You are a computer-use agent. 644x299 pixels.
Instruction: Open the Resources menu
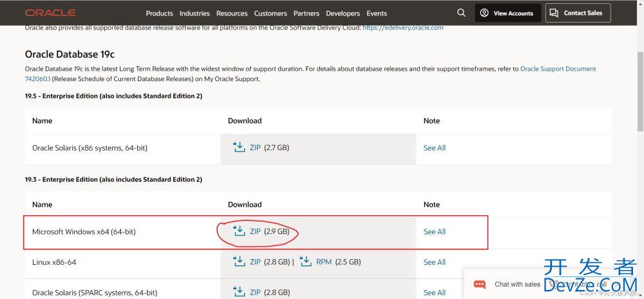pyautogui.click(x=232, y=13)
